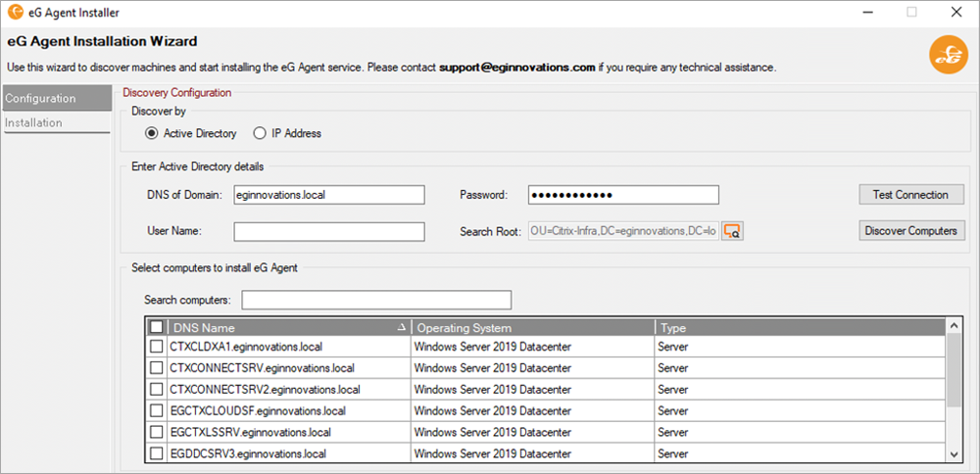This screenshot has height=474, width=980.
Task: Click the operating system cell for EGCTXLSSRV
Action: click(x=532, y=432)
